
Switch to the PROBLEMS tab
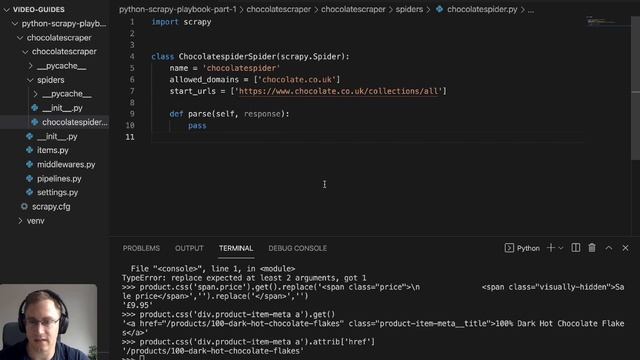point(141,248)
